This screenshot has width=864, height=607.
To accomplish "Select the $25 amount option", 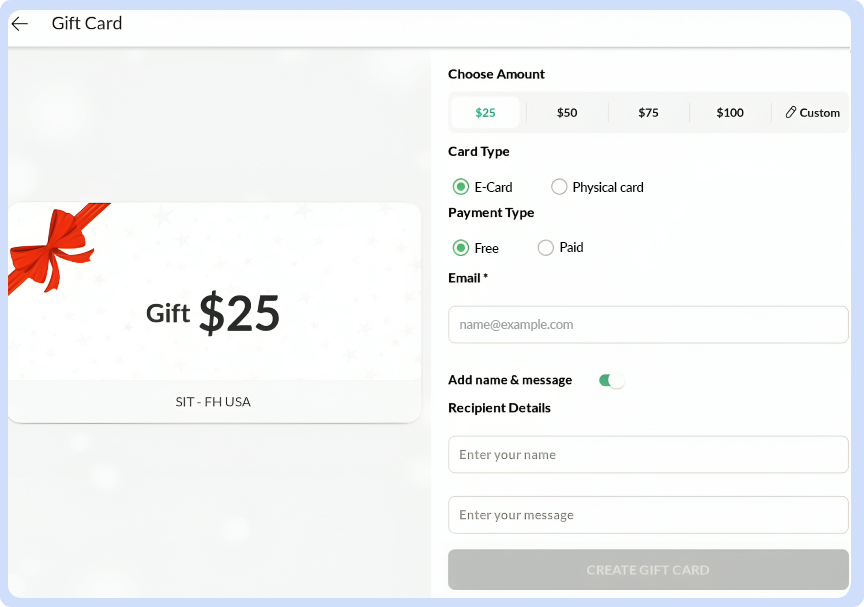I will point(485,113).
